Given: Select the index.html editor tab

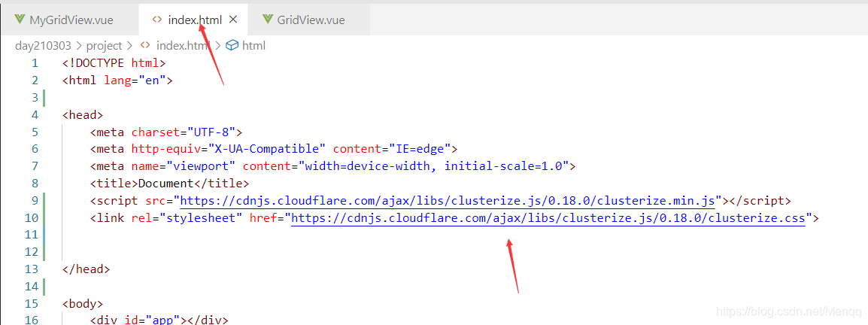Looking at the screenshot, I should 195,20.
